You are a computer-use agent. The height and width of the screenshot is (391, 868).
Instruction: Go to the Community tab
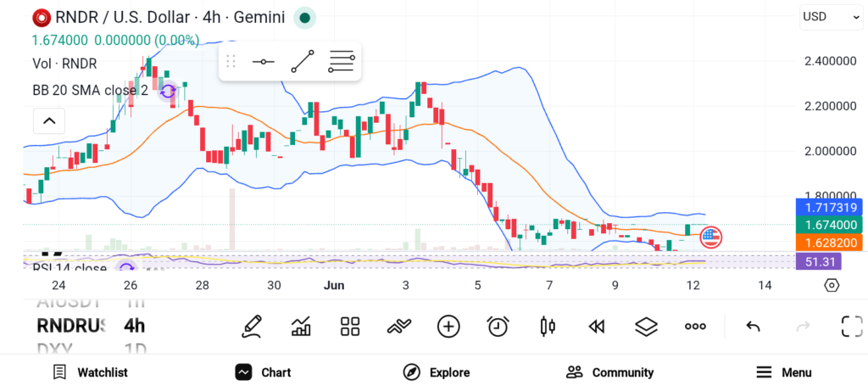[610, 372]
